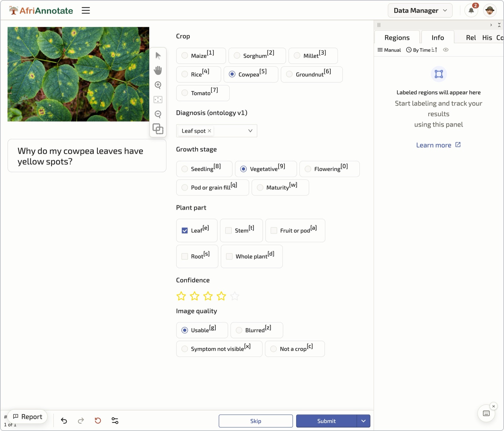This screenshot has height=431, width=504.
Task: Open the His tab
Action: (487, 37)
